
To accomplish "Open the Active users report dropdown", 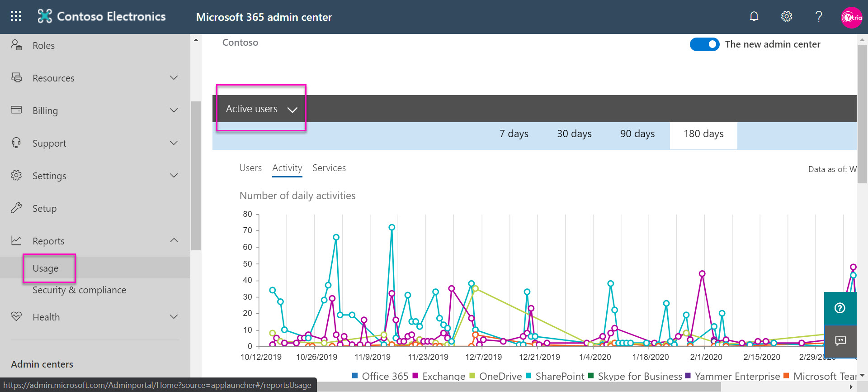I will click(261, 109).
